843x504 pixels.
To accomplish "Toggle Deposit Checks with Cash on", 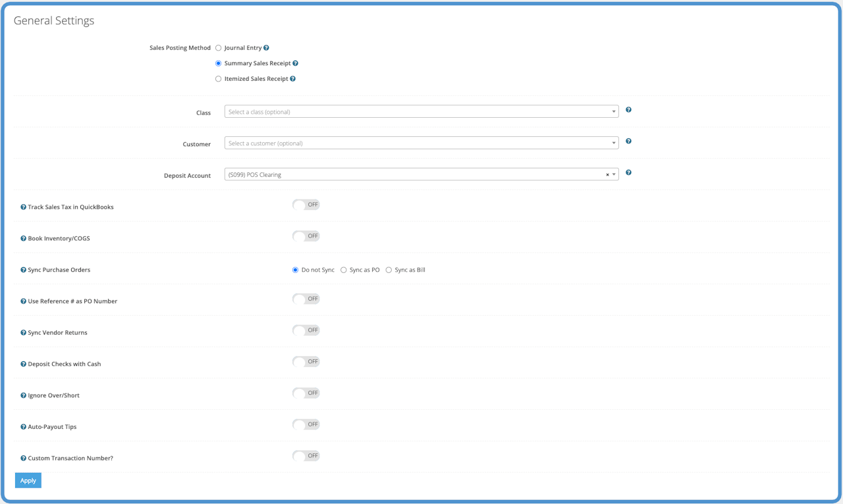I will pyautogui.click(x=306, y=362).
